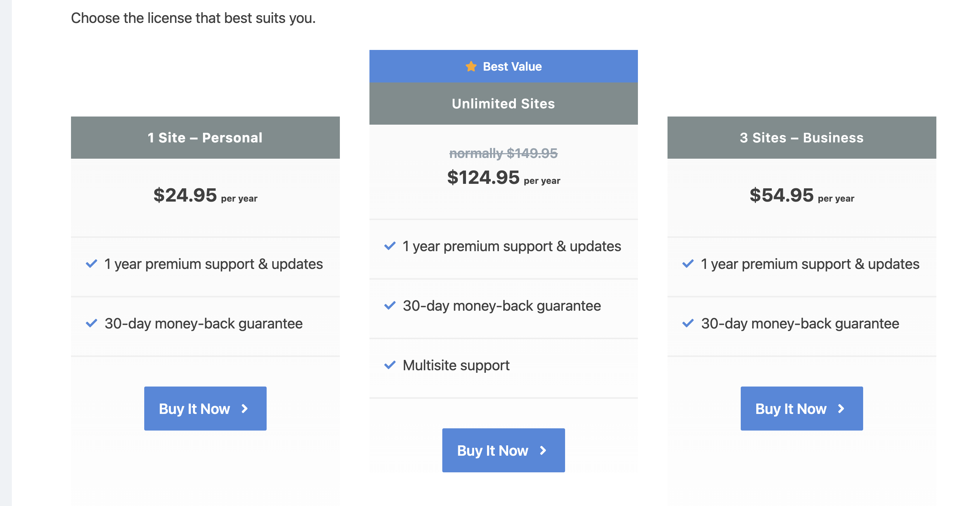980x506 pixels.
Task: Click the Unlimited Sites money-back checkmark
Action: click(x=390, y=305)
